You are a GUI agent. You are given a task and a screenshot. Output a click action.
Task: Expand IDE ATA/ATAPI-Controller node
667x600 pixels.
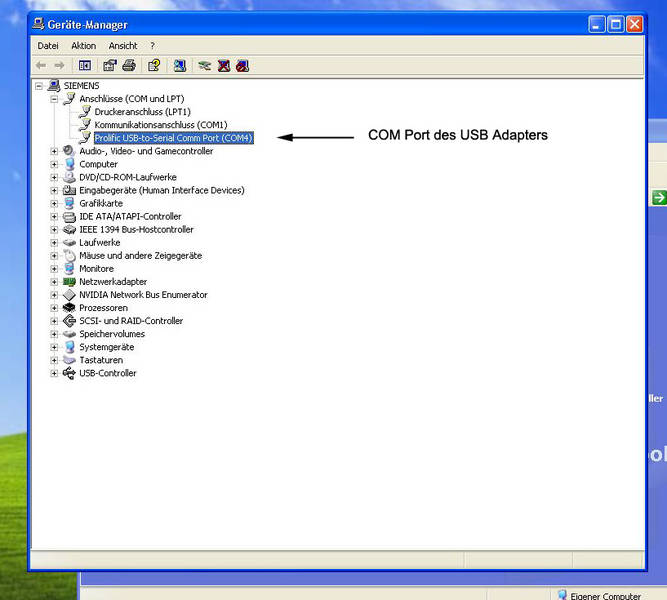pos(54,217)
